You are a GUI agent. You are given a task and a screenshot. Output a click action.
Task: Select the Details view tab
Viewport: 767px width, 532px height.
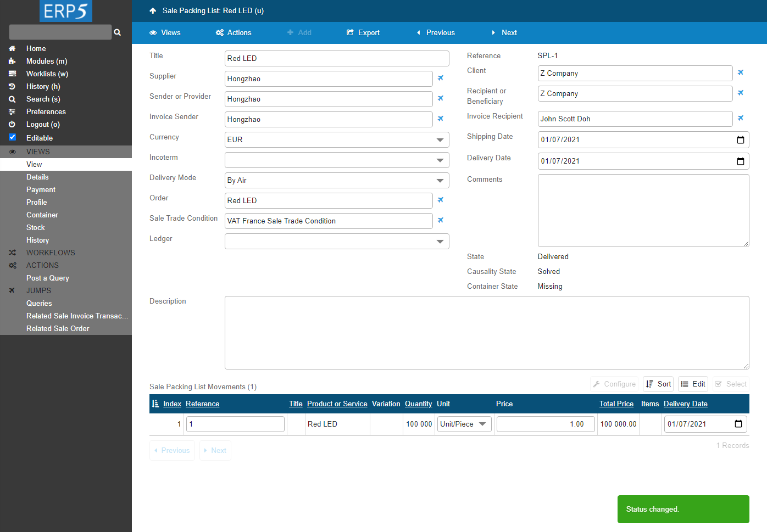click(x=37, y=177)
